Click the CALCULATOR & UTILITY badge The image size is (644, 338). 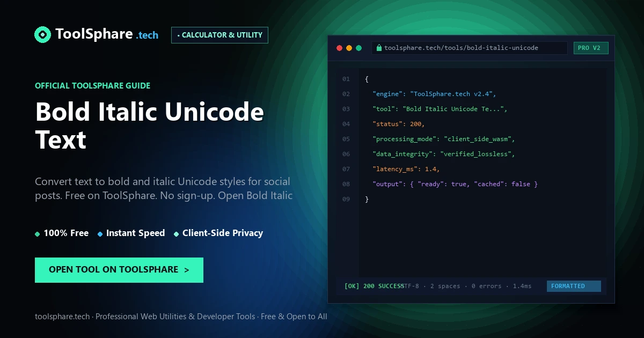[x=219, y=35]
